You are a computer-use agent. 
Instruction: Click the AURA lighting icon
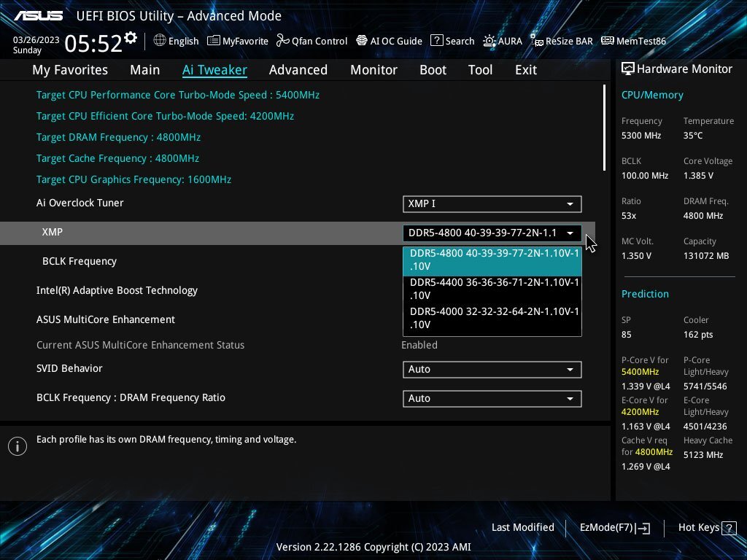coord(489,41)
